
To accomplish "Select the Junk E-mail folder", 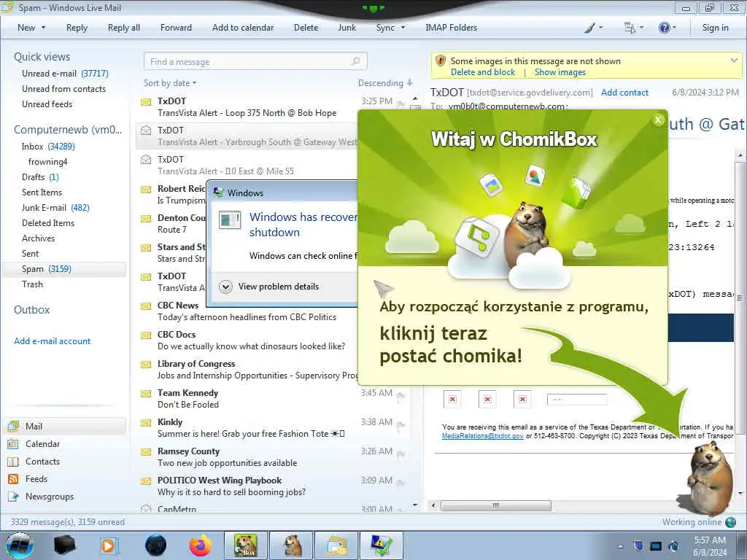I will 55,208.
